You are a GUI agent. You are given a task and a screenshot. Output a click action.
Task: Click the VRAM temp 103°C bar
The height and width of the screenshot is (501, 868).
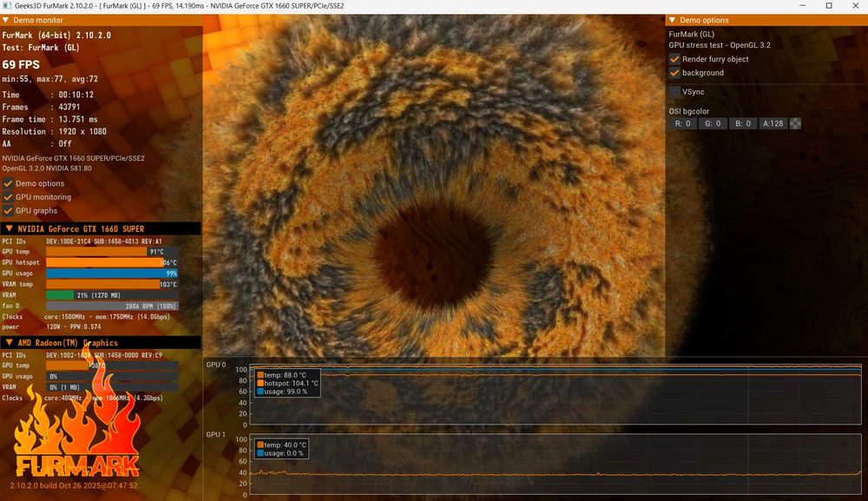[112, 284]
